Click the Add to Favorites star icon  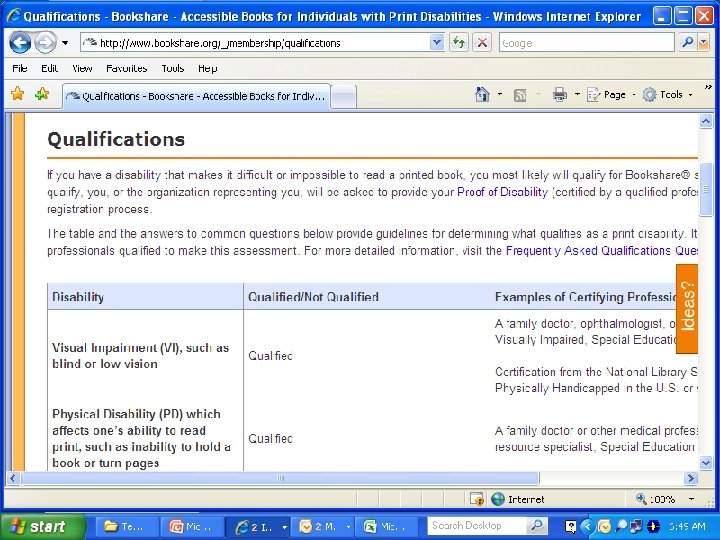coord(42,94)
